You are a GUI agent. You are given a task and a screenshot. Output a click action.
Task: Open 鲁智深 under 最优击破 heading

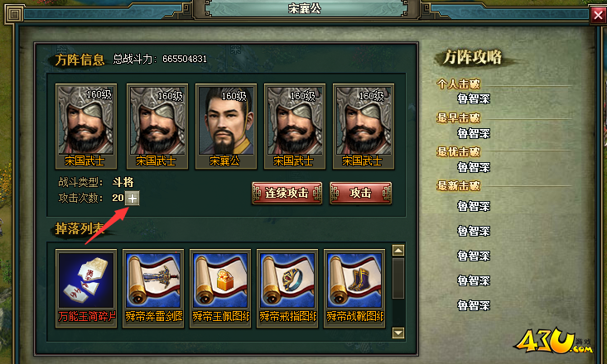pos(474,167)
